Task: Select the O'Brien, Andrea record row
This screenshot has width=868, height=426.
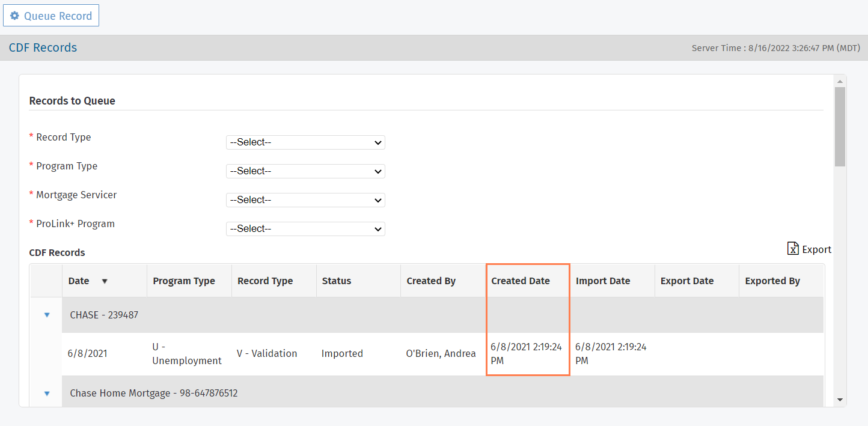Action: [x=441, y=354]
